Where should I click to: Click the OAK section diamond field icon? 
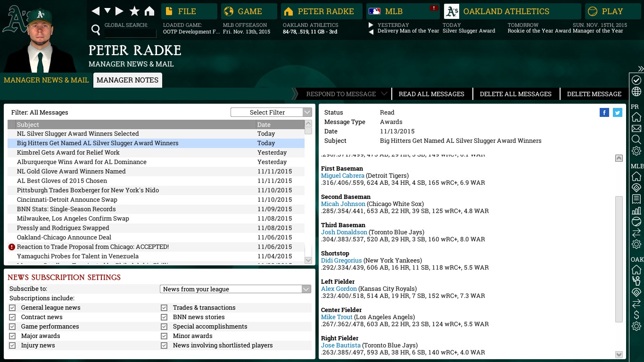pos(636,292)
